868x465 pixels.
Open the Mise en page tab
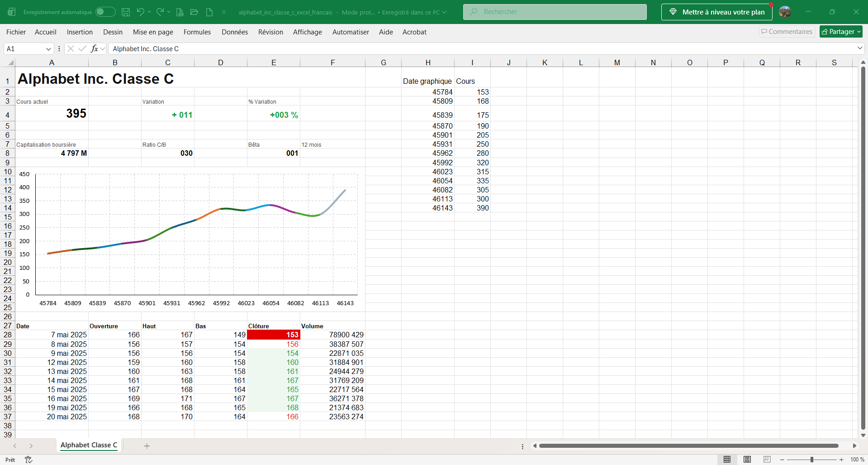(x=153, y=32)
